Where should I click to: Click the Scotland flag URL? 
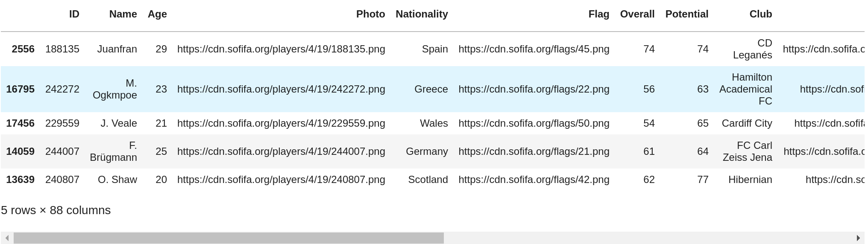coord(534,180)
